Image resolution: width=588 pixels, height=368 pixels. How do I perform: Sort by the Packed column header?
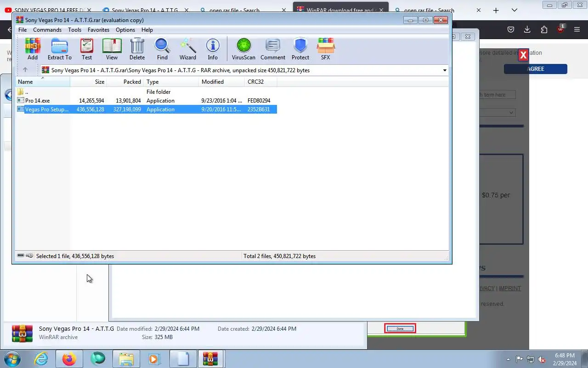[x=125, y=82]
